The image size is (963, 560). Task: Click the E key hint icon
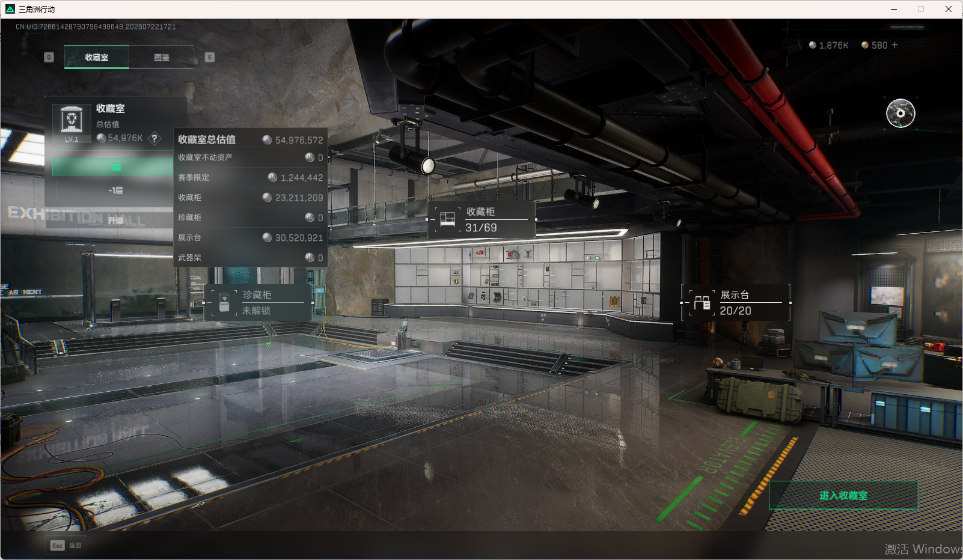210,57
